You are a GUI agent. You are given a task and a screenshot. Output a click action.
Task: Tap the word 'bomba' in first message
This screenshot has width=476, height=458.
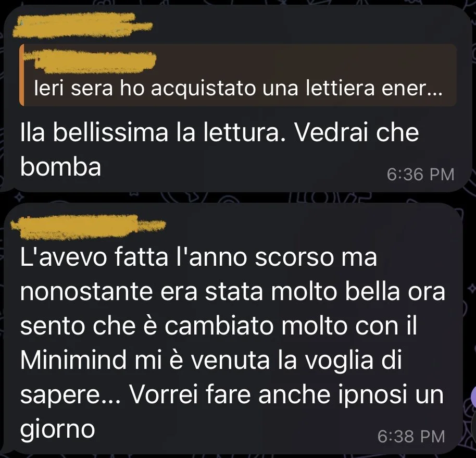[61, 166]
